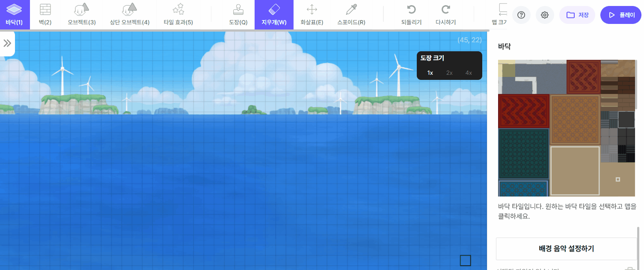Click the tile palette vertical scrollbar
Image resolution: width=644 pixels, height=270 pixels.
tap(636, 85)
